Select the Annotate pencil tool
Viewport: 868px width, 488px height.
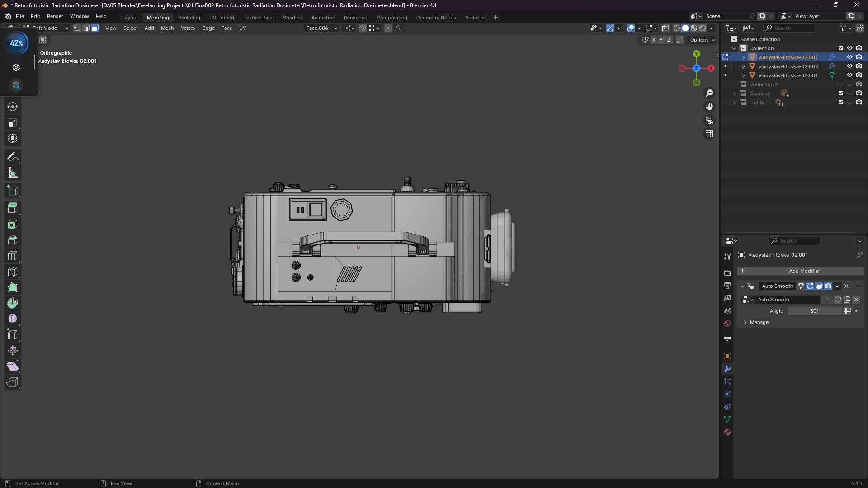[x=13, y=157]
